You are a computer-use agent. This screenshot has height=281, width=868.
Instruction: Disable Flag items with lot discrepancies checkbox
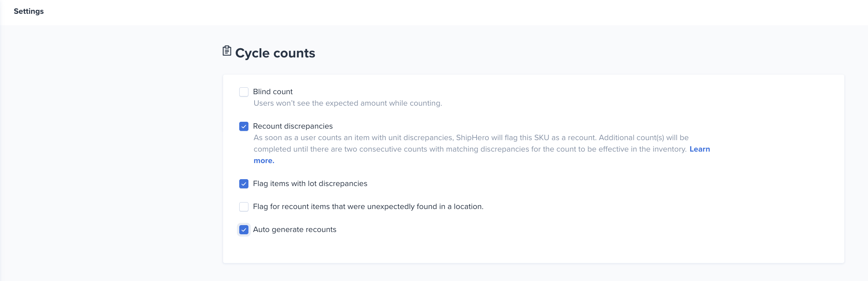244,184
